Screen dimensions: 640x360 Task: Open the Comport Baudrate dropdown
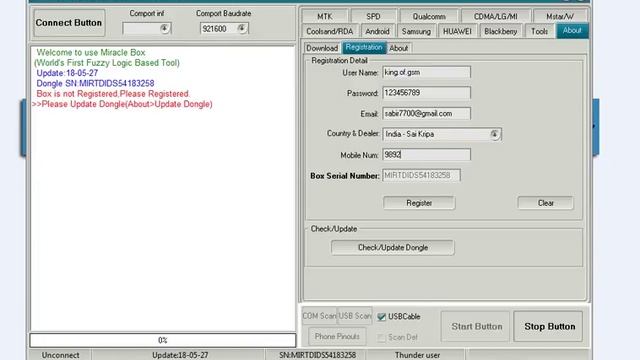tap(242, 29)
